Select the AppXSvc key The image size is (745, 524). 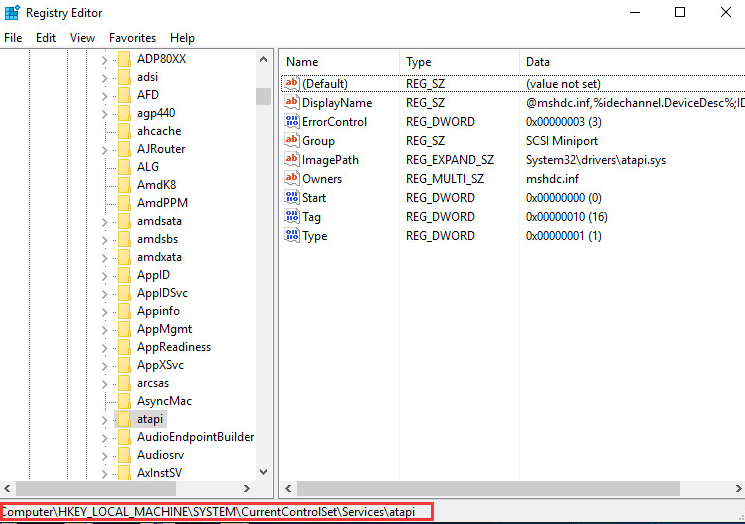(160, 365)
